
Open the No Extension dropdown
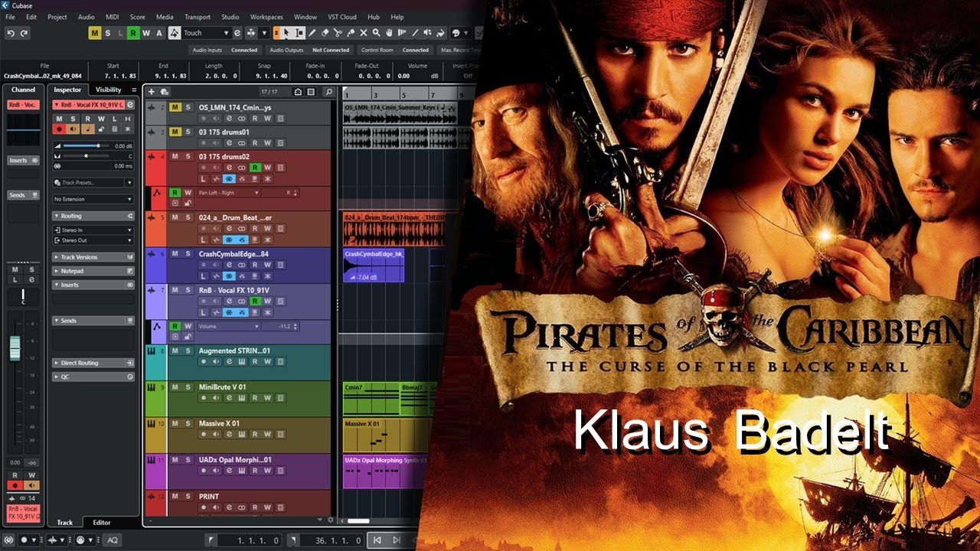pos(93,199)
